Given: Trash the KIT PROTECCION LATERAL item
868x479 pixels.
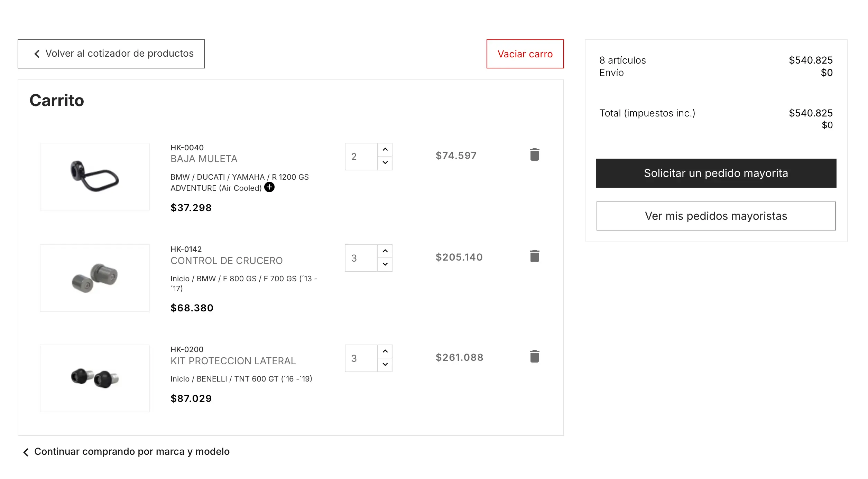Looking at the screenshot, I should (x=534, y=356).
